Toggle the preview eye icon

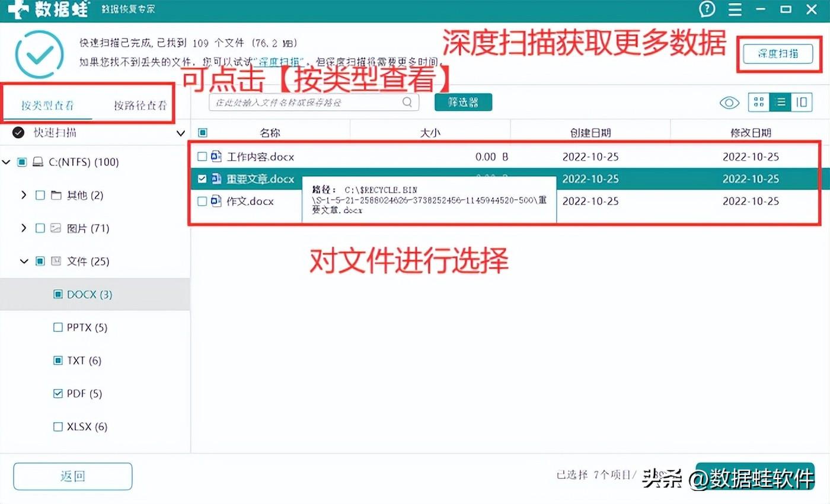[729, 103]
